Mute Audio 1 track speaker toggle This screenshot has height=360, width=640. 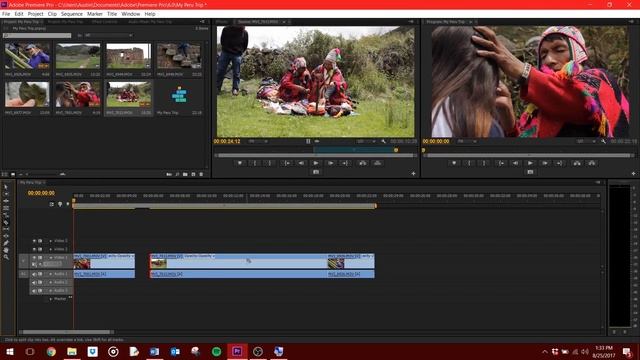(34, 274)
